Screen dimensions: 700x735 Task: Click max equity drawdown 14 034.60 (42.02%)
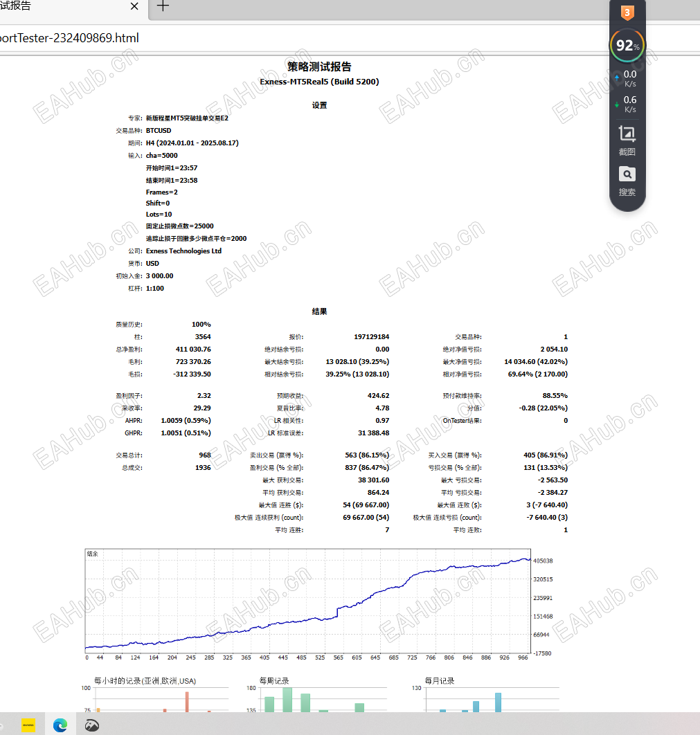point(536,362)
